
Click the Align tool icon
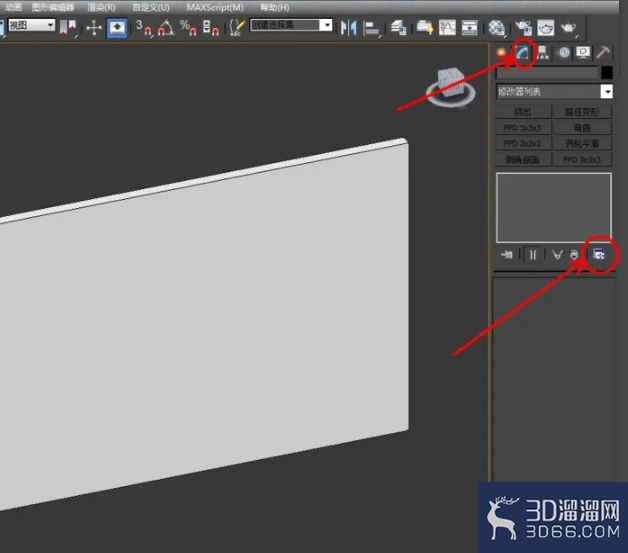pos(371,28)
